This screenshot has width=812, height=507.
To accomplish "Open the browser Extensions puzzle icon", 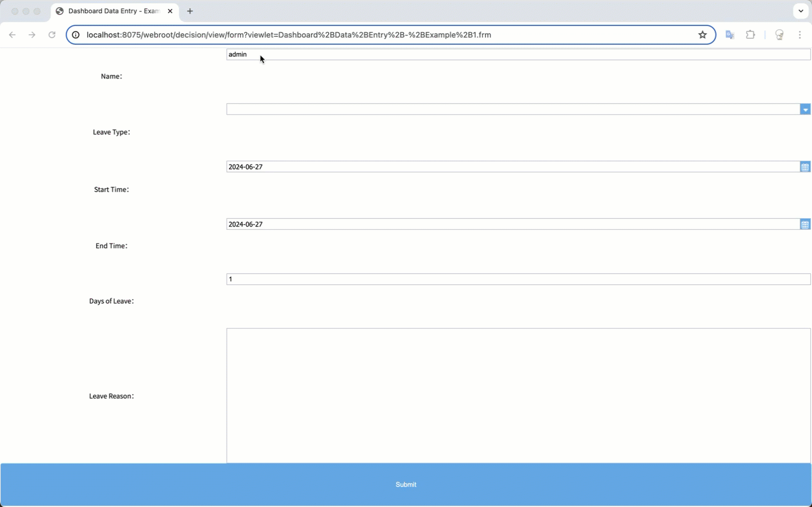I will click(x=750, y=34).
